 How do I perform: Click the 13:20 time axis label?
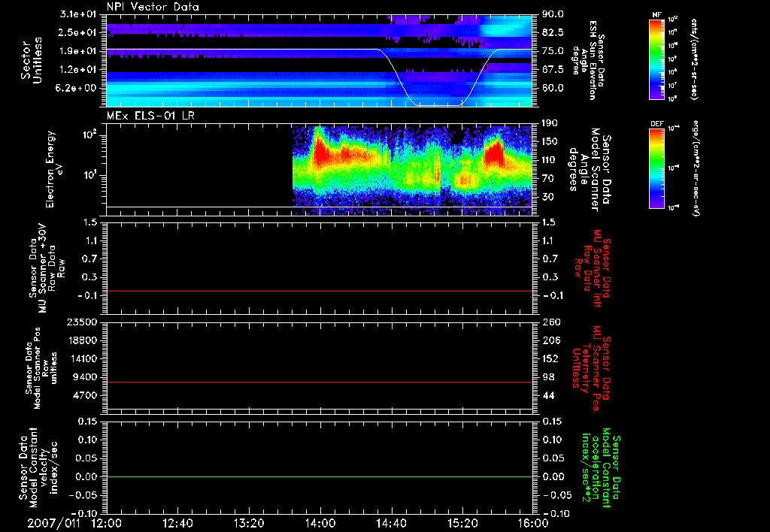(249, 523)
